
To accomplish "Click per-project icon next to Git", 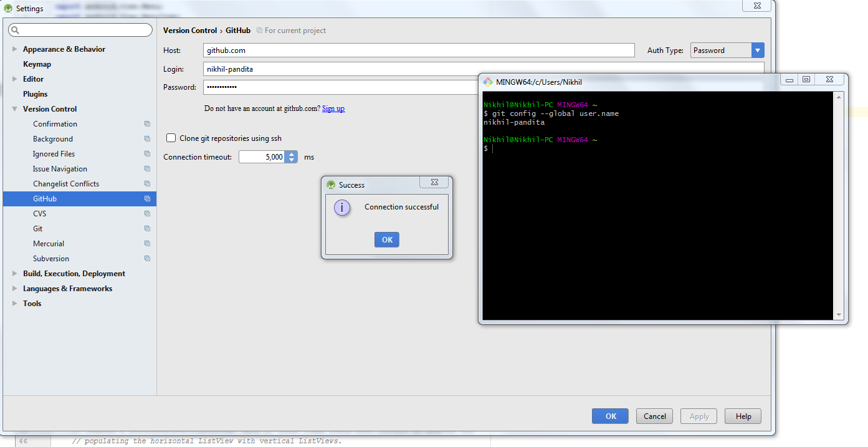I will [x=147, y=229].
